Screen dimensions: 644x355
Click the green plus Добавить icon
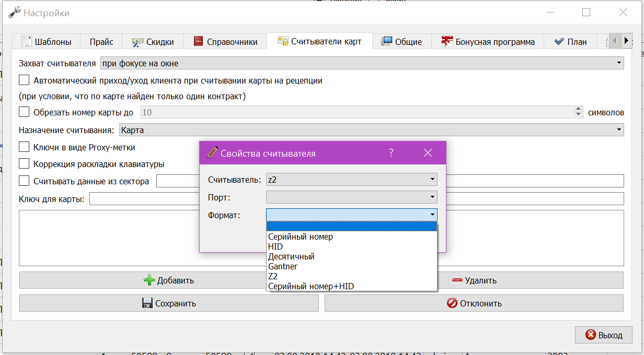coord(149,280)
